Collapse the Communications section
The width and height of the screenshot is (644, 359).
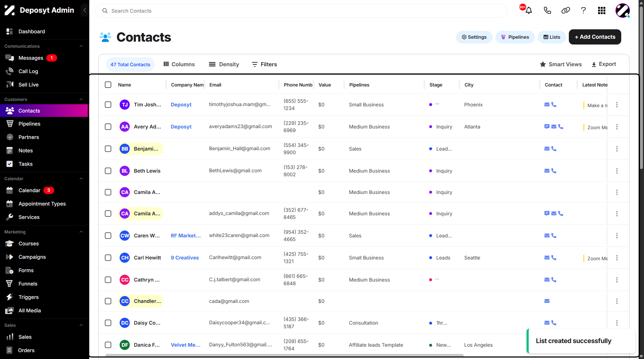(81, 46)
